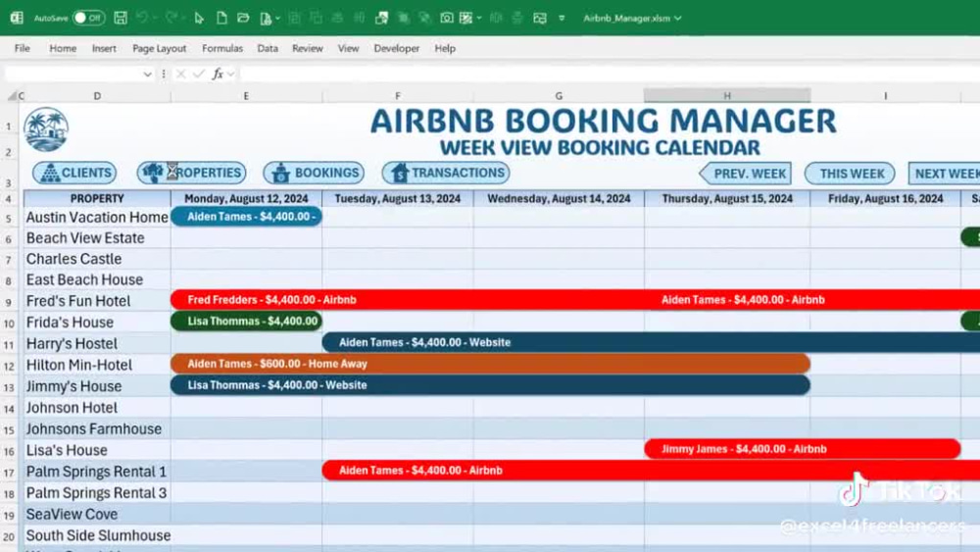Click the Excel app icon in title bar

[x=17, y=18]
